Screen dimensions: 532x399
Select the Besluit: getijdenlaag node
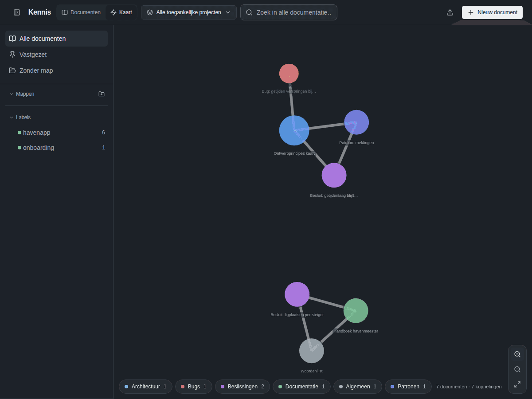[334, 175]
